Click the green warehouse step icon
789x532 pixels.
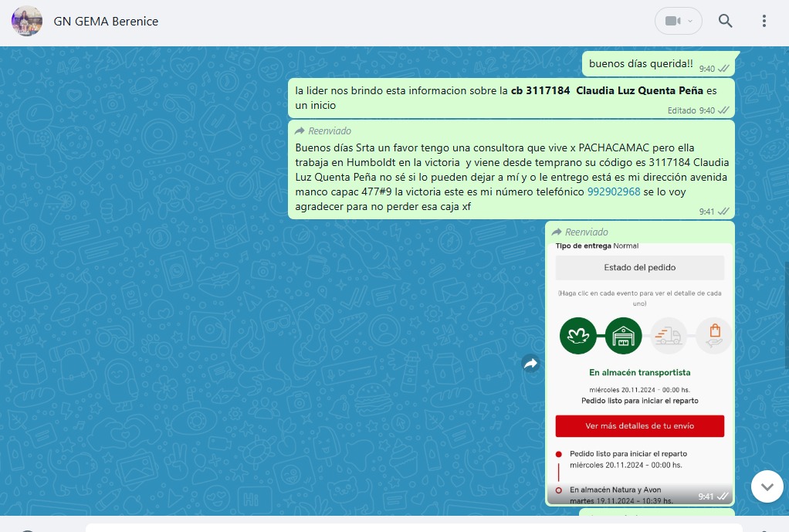(x=624, y=336)
